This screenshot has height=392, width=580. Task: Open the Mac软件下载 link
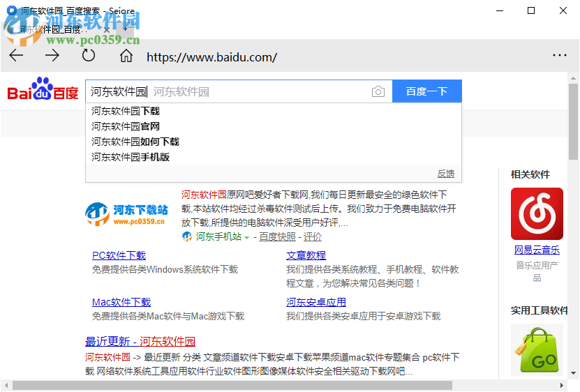[x=121, y=302]
